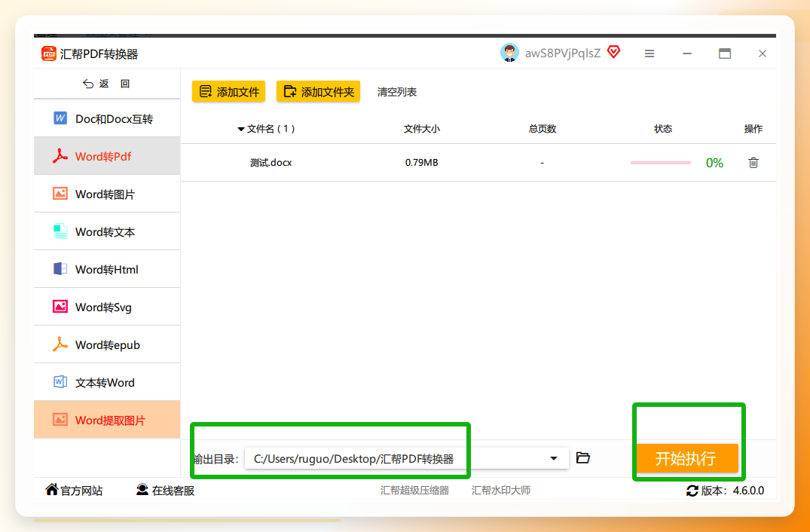Image resolution: width=810 pixels, height=532 pixels.
Task: Clear the list with 清空列表
Action: (397, 92)
